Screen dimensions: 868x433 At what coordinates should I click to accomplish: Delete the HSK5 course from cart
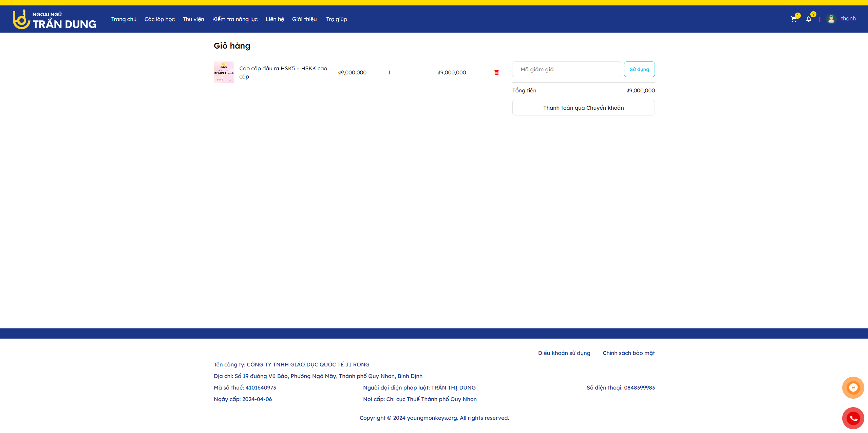(496, 72)
